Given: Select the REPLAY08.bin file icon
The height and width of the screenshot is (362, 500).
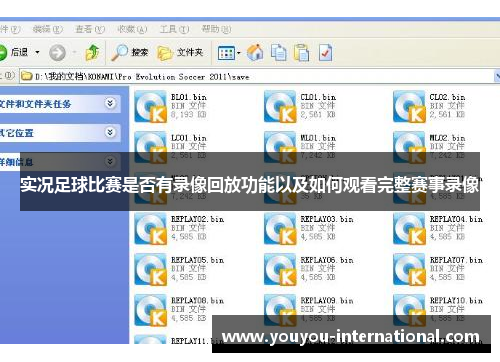Looking at the screenshot, I should (x=151, y=310).
